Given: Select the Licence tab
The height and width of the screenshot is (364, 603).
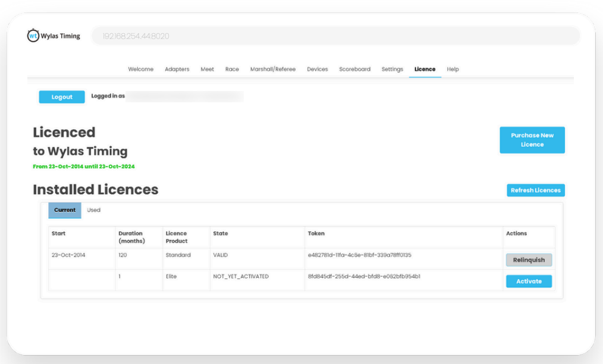Looking at the screenshot, I should tap(425, 69).
